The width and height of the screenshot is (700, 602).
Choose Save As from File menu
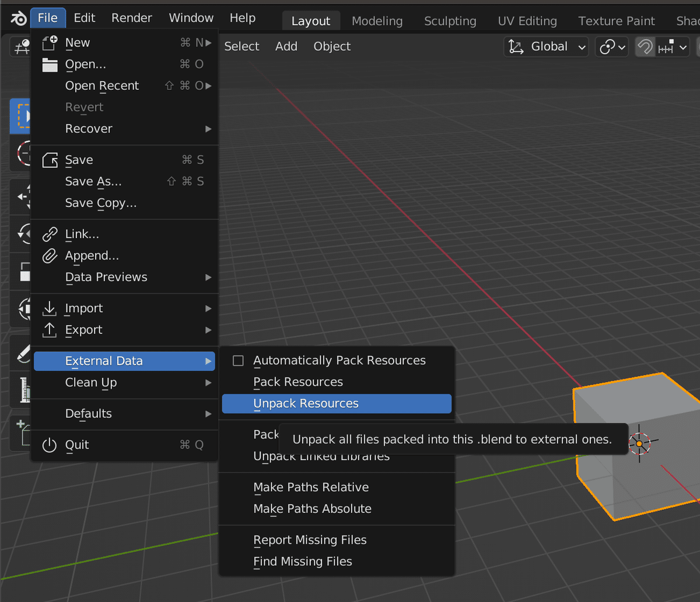(x=124, y=181)
